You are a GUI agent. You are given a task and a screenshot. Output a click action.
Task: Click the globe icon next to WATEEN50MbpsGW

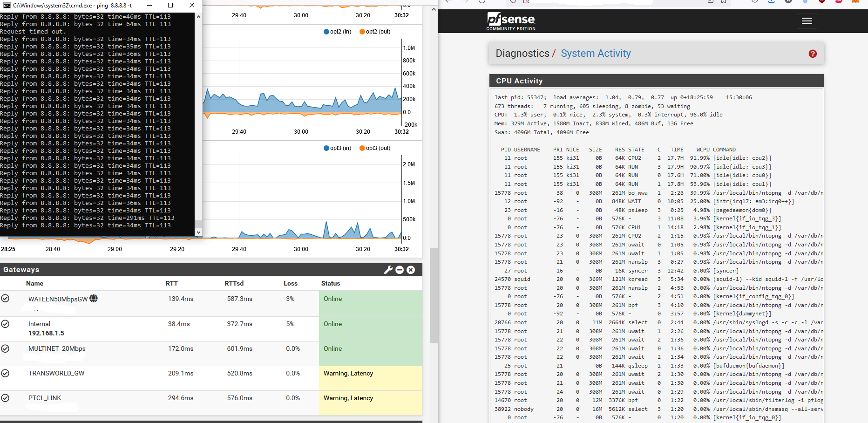click(x=94, y=298)
